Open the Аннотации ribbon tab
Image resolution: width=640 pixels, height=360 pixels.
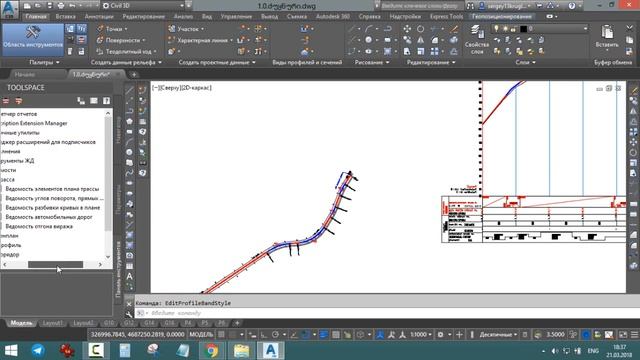click(x=99, y=17)
